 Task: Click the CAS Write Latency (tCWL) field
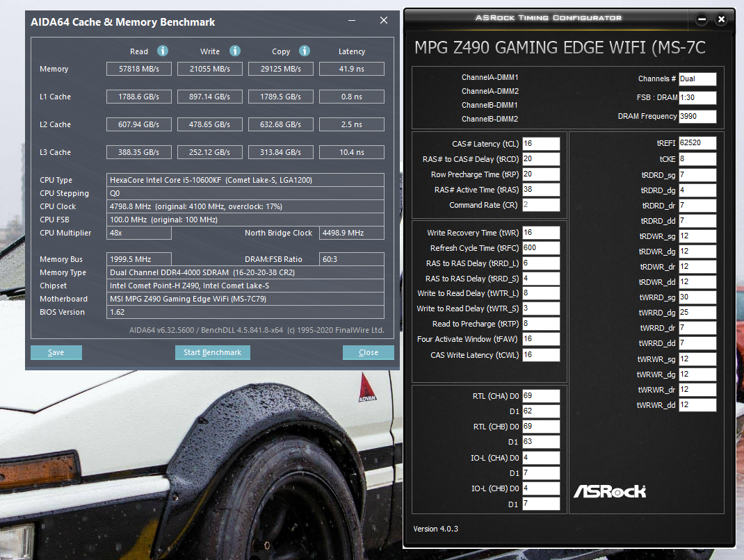pyautogui.click(x=541, y=354)
